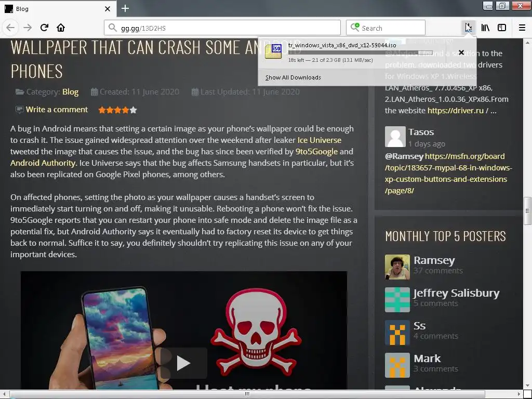The width and height of the screenshot is (532, 399).
Task: Click the Ss poster avatar
Action: point(397,332)
